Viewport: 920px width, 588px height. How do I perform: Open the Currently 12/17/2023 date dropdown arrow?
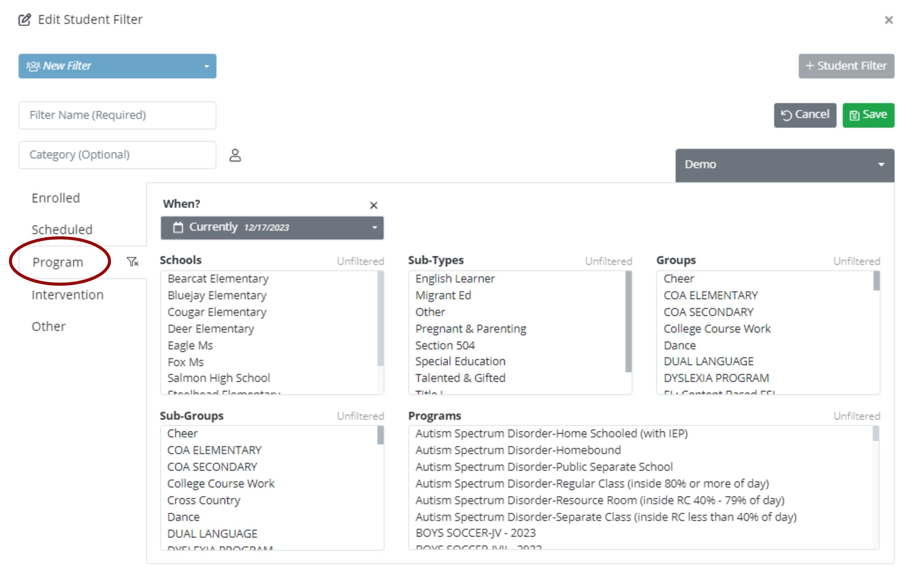click(374, 228)
